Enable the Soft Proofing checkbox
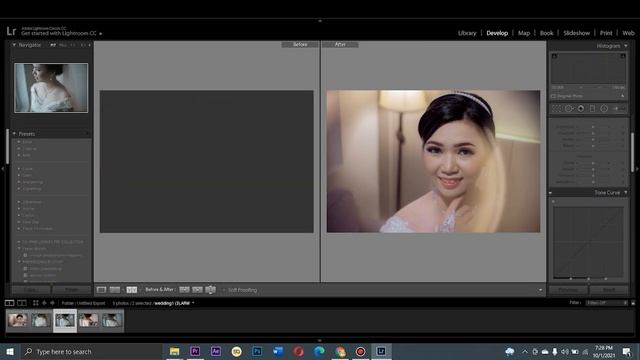 (224, 290)
